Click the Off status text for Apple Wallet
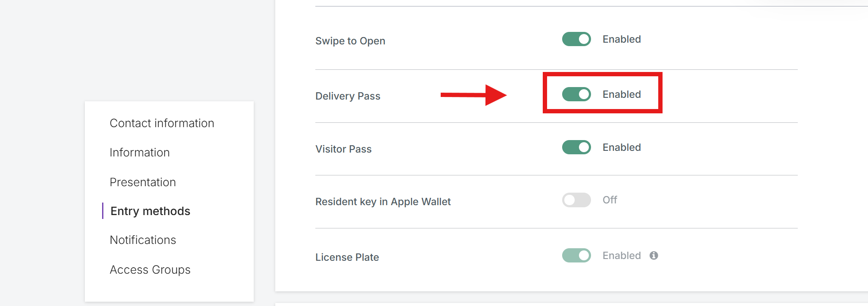Image resolution: width=868 pixels, height=306 pixels. [x=610, y=200]
